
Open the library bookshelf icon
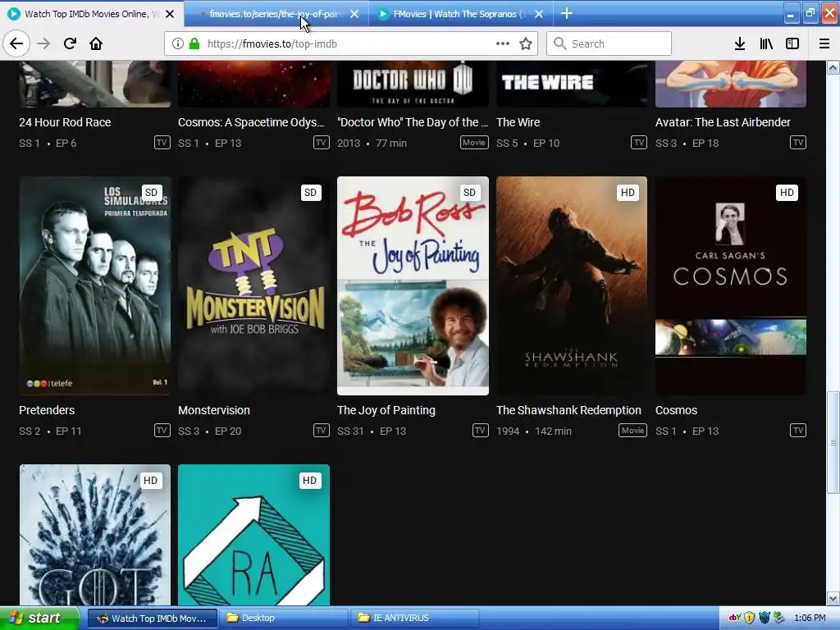tap(766, 43)
